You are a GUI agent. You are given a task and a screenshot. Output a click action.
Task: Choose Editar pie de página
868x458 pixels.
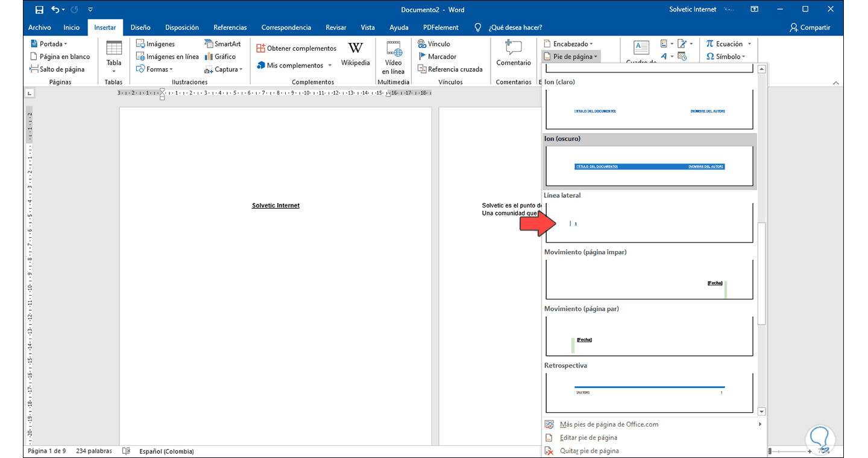click(588, 437)
